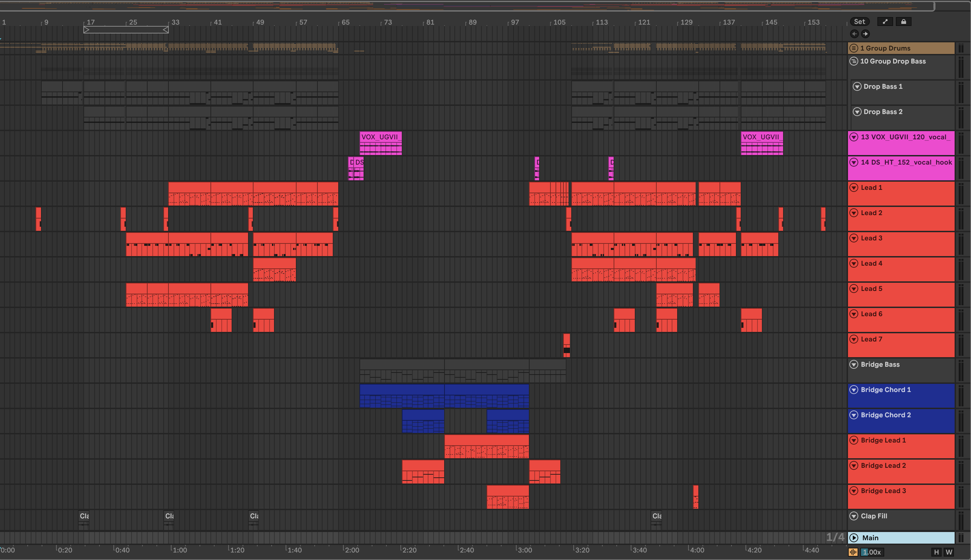Screen dimensions: 971x560
Task: Select the first VOX_UGVII vocal clip
Action: (380, 137)
